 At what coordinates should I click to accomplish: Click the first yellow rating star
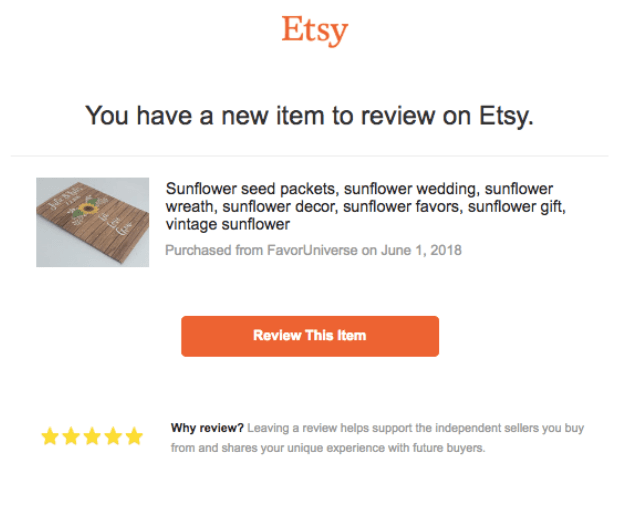[x=50, y=437]
